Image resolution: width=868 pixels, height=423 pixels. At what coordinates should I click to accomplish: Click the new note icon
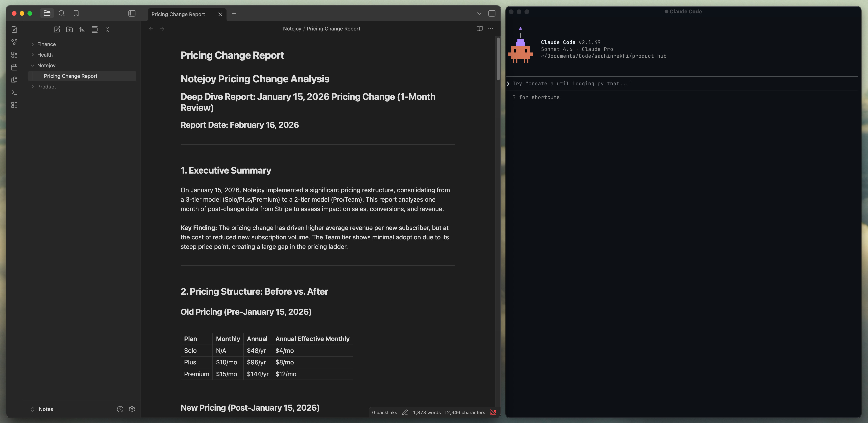point(57,30)
